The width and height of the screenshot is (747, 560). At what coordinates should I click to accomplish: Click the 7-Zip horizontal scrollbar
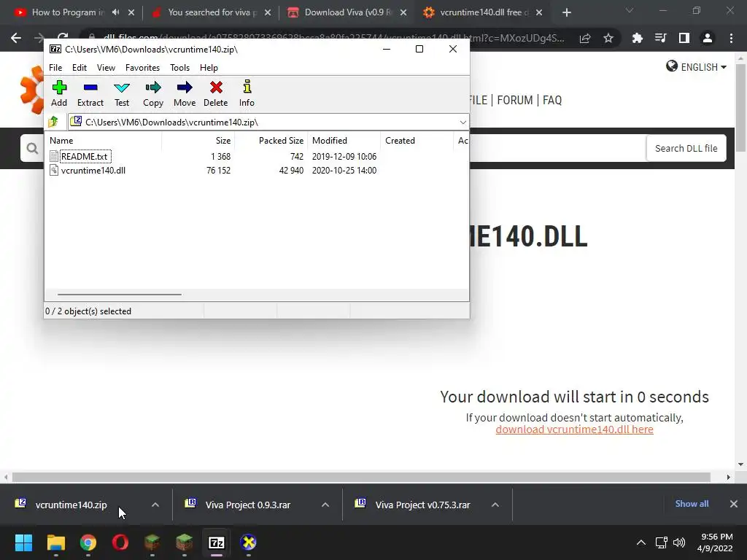pos(119,295)
